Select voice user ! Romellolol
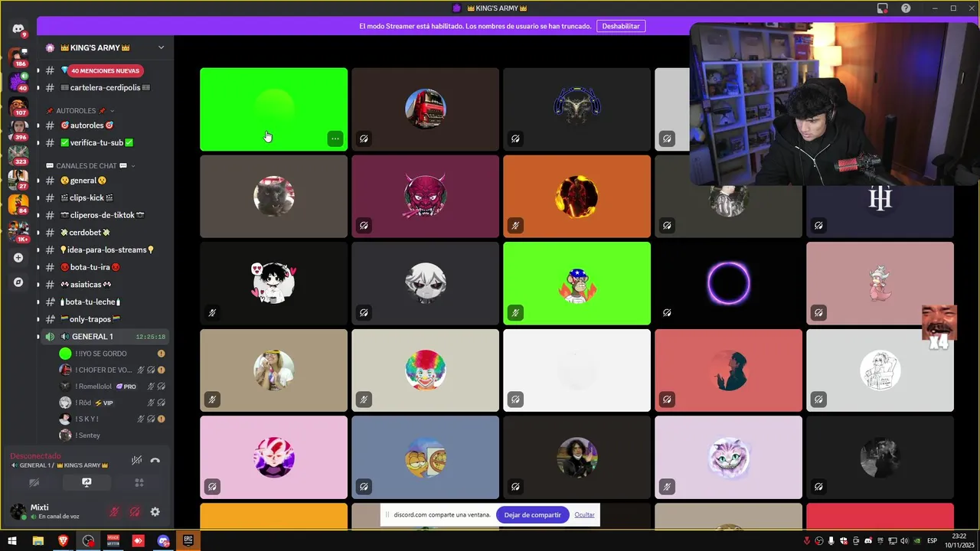 112,386
